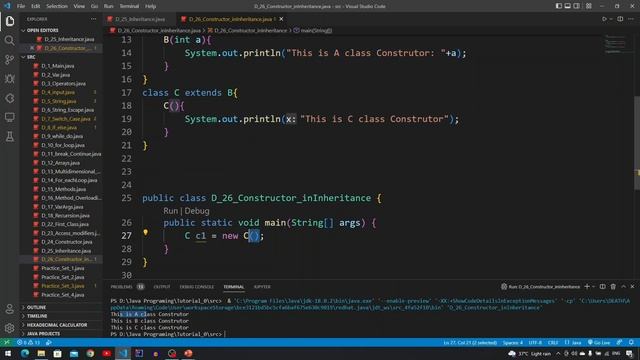The height and width of the screenshot is (360, 640).
Task: Open D_24_Constructor.java in explorer
Action: tap(66, 242)
